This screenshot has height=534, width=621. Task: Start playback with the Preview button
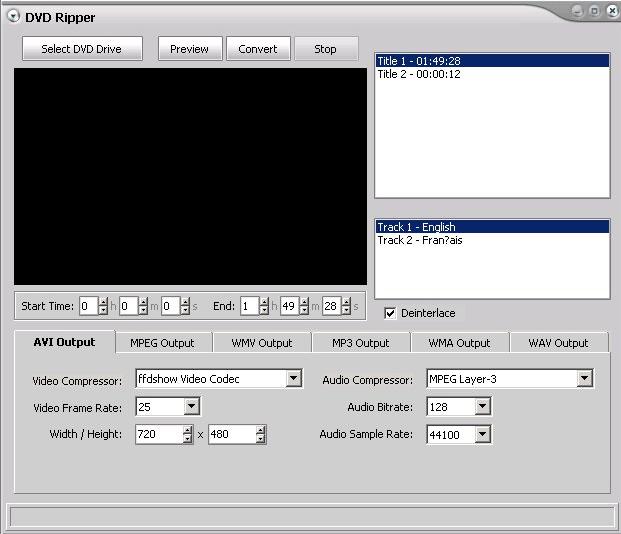[190, 49]
